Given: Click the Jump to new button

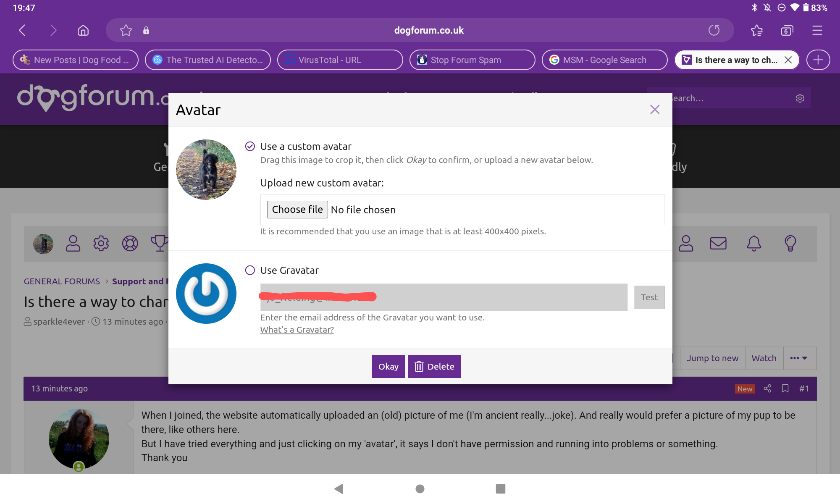Looking at the screenshot, I should pyautogui.click(x=713, y=358).
